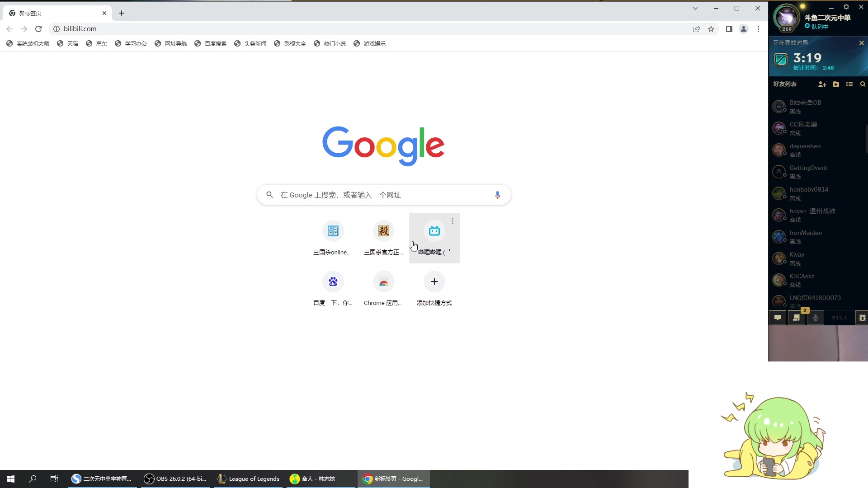This screenshot has height=488, width=868.
Task: Select the 新标签页 tab
Action: (x=57, y=13)
